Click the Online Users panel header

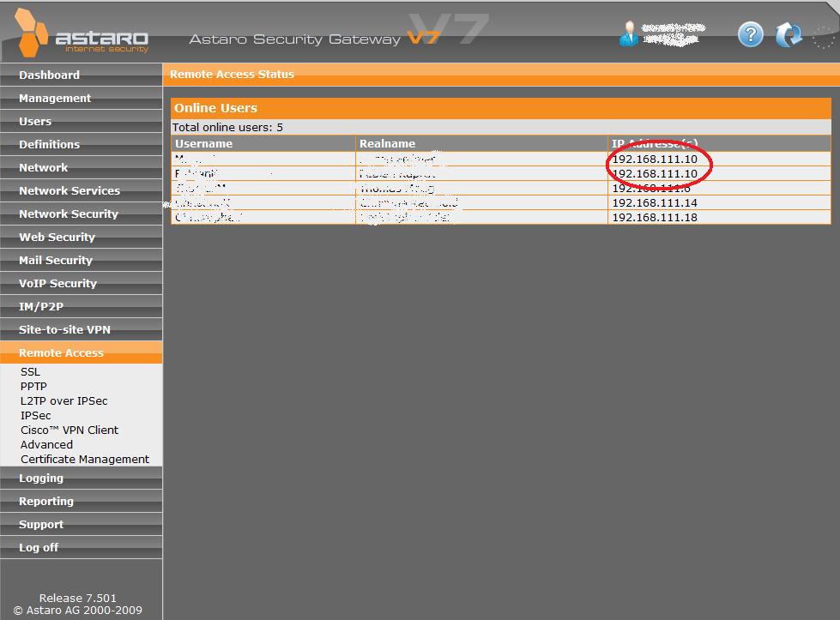click(501, 108)
